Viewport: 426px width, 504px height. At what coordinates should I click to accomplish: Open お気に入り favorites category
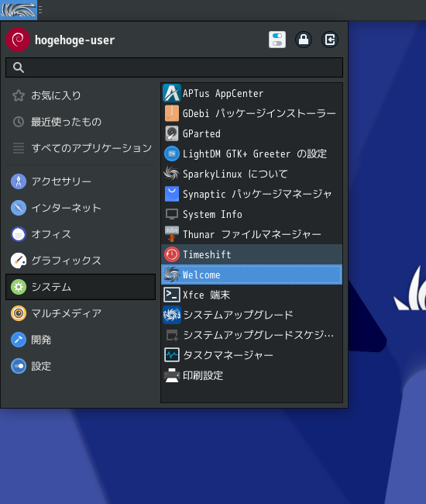point(81,95)
